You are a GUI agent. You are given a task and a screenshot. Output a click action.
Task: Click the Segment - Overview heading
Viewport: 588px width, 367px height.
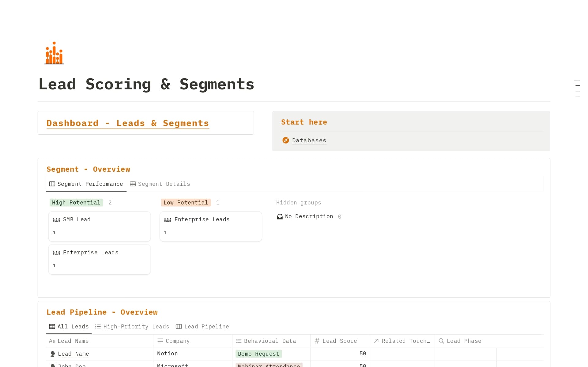[88, 169]
